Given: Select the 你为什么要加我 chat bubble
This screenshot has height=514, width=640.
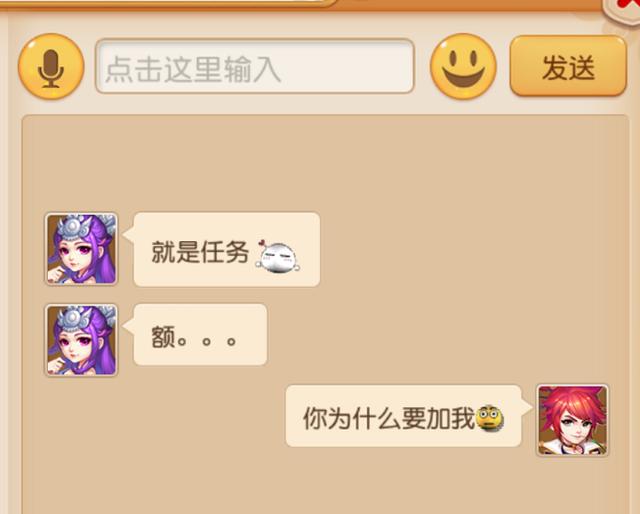Looking at the screenshot, I should [x=403, y=416].
